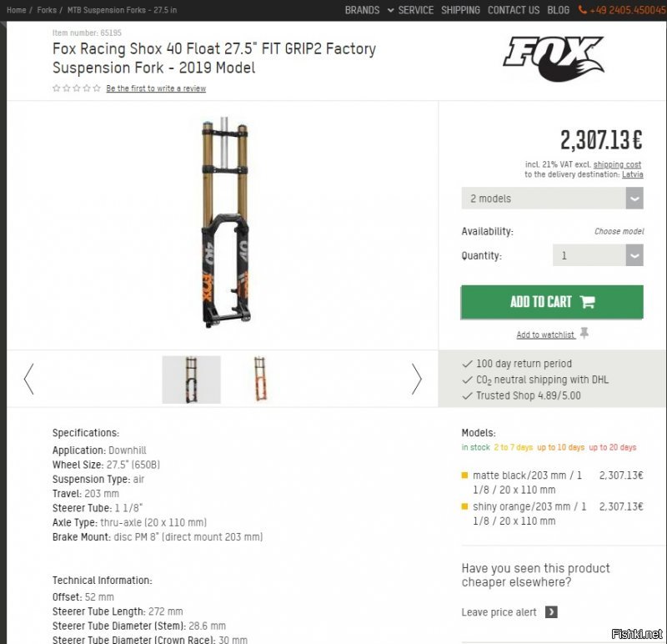This screenshot has width=667, height=644.
Task: Click the Add to Cart button
Action: click(552, 302)
